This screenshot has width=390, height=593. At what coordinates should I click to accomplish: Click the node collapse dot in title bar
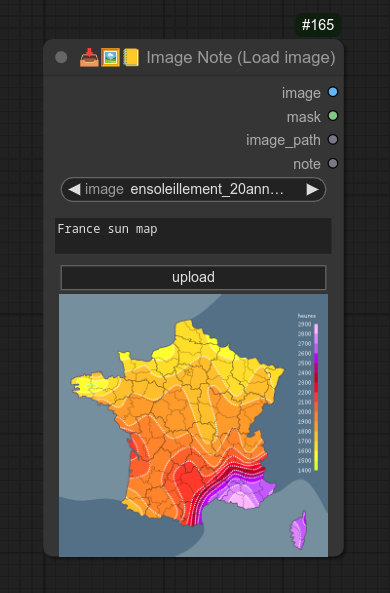pos(61,57)
